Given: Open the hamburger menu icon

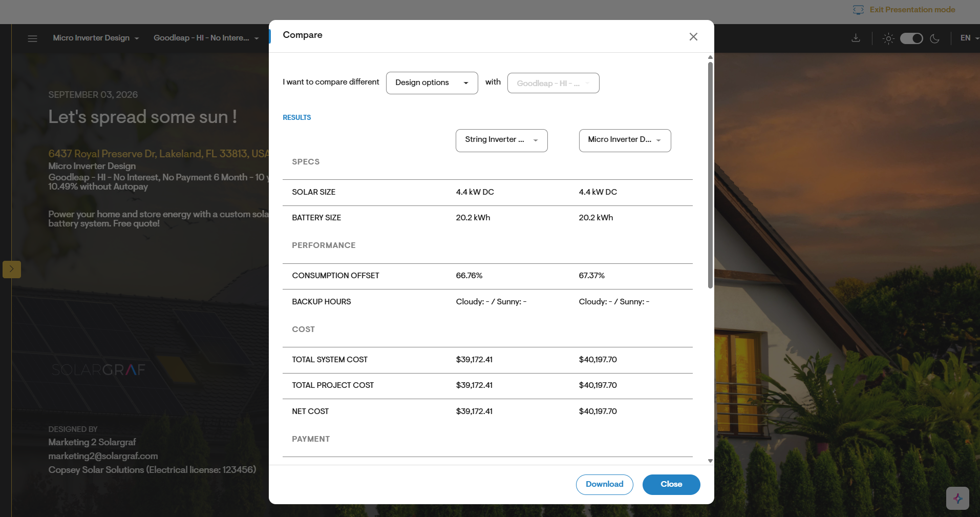Looking at the screenshot, I should point(32,38).
